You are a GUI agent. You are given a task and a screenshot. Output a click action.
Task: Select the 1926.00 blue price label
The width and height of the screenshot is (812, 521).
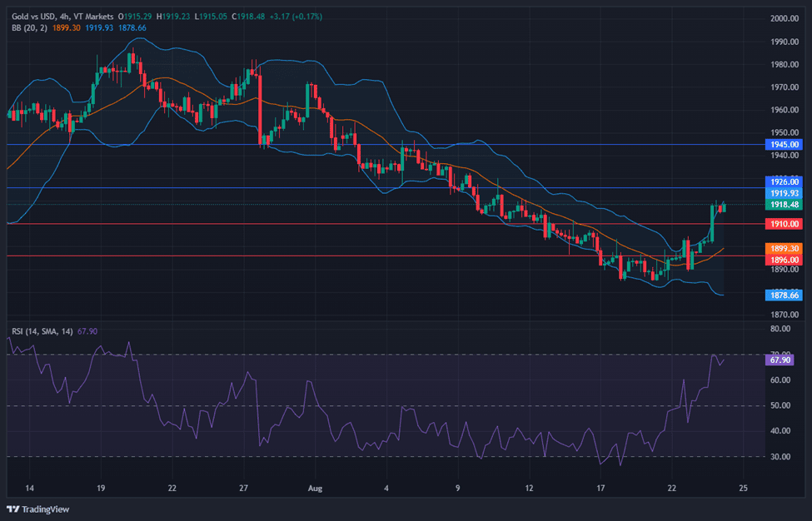point(784,181)
